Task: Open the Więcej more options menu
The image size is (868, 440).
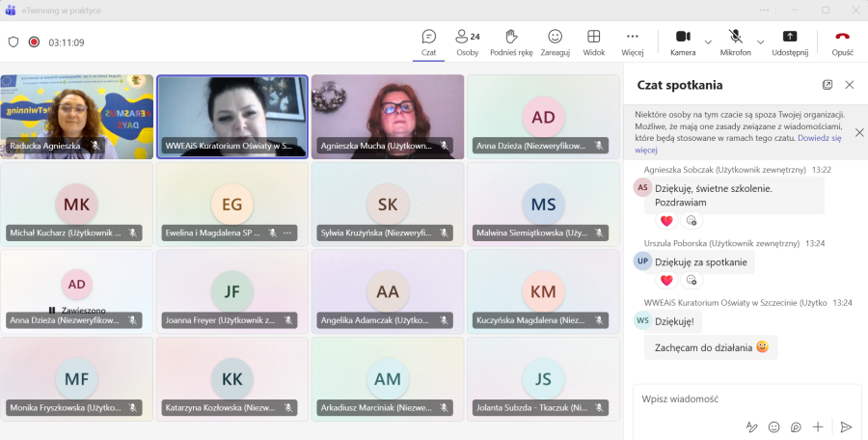Action: click(633, 41)
